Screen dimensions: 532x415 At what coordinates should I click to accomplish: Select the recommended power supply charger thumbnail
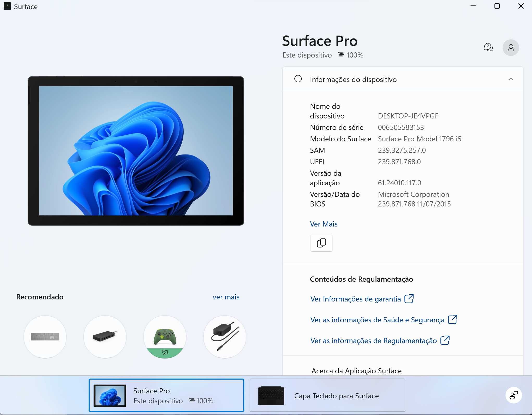pyautogui.click(x=225, y=337)
